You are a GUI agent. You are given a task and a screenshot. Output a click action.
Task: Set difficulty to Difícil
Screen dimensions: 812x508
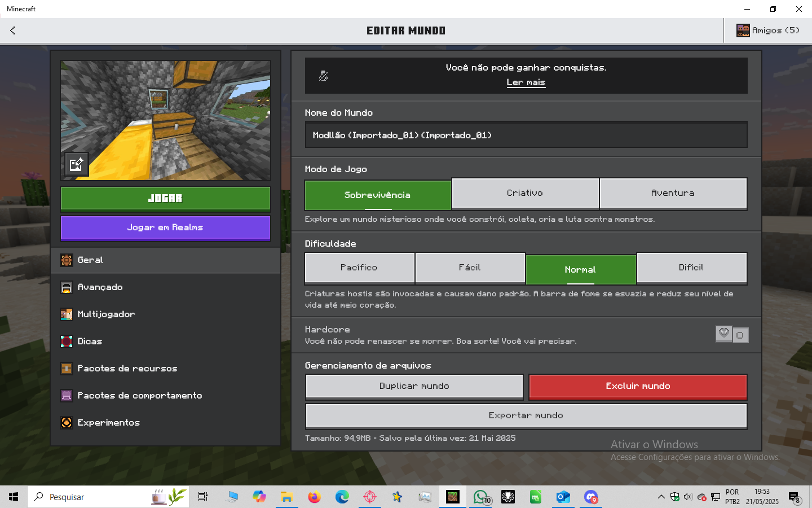pyautogui.click(x=691, y=268)
